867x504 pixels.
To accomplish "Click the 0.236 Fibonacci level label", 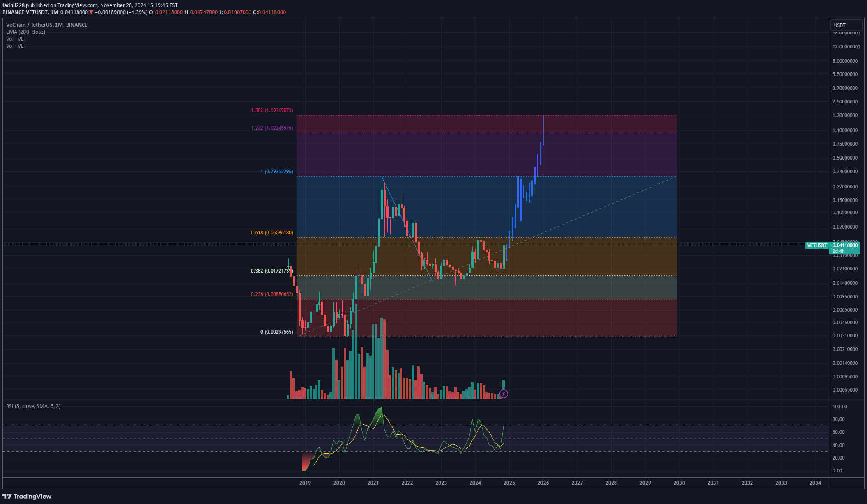I will 272,294.
